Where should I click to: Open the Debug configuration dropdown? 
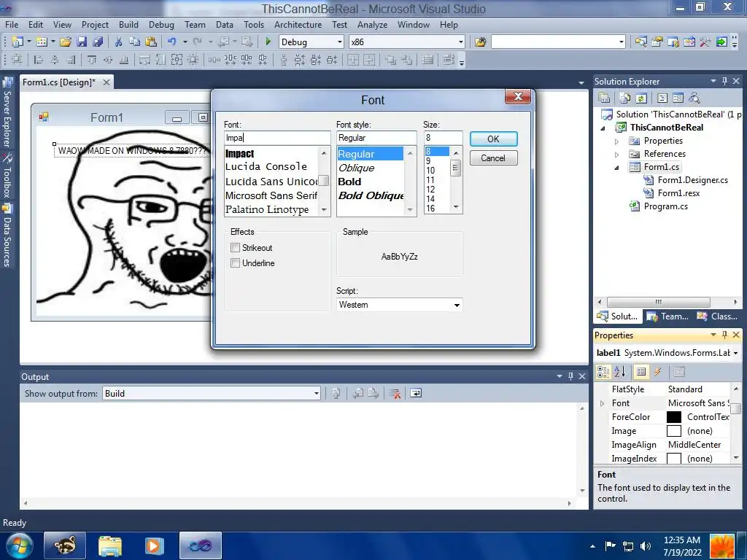click(340, 42)
